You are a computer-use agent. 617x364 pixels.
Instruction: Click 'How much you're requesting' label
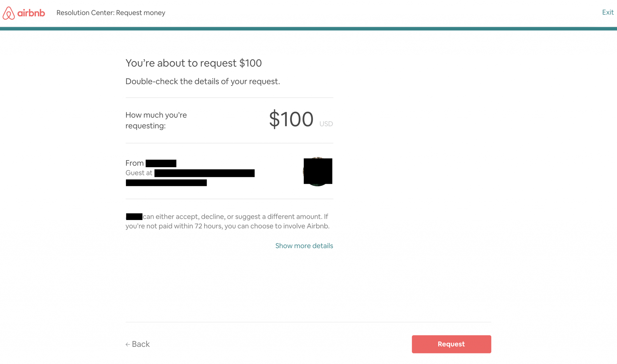[x=156, y=120]
